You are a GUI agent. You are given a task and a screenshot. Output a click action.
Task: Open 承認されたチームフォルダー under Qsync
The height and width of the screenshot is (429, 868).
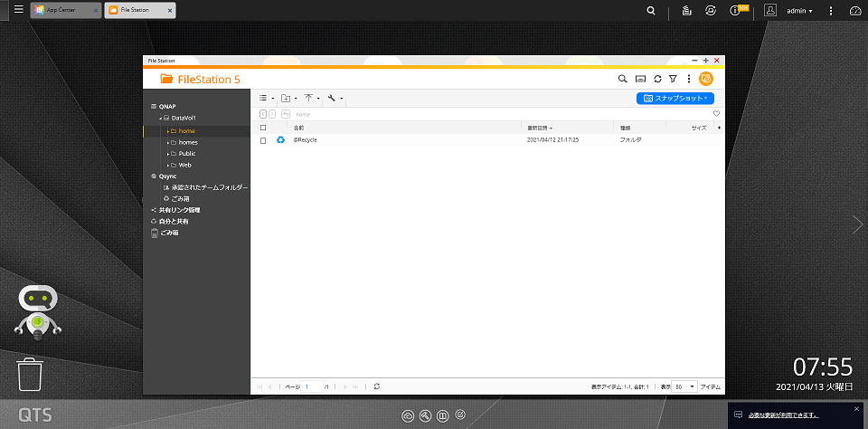[209, 188]
